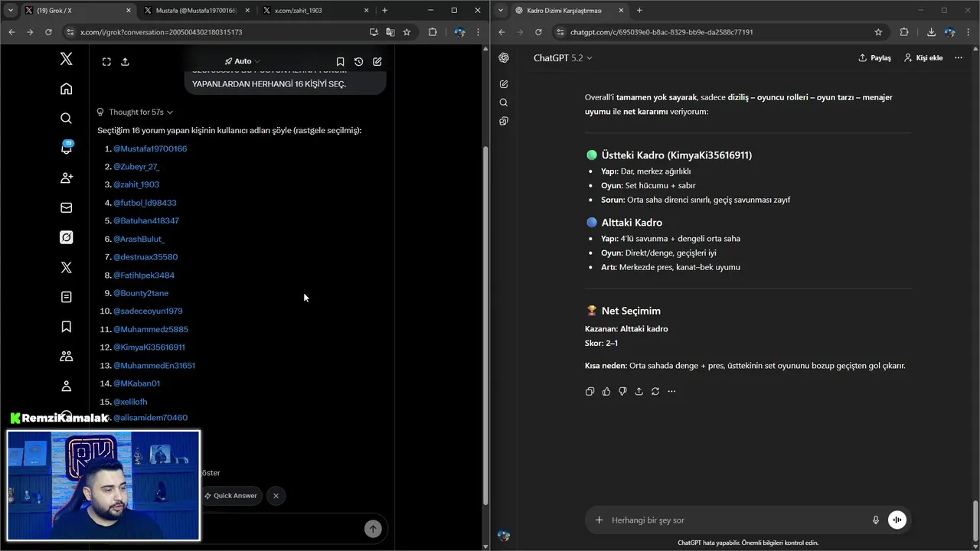Like the ChatGPT response
This screenshot has height=551, width=980.
pos(606,391)
